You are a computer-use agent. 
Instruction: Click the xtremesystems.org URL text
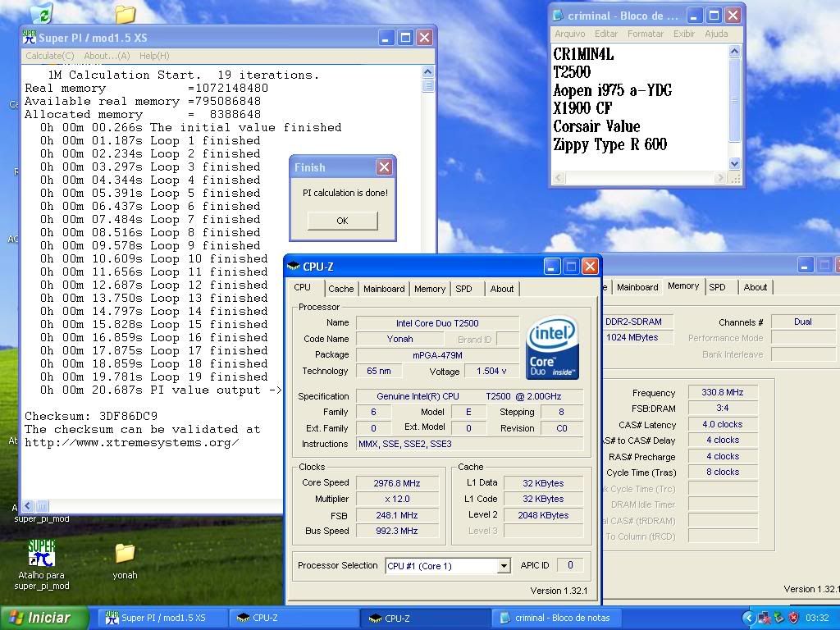[x=132, y=443]
